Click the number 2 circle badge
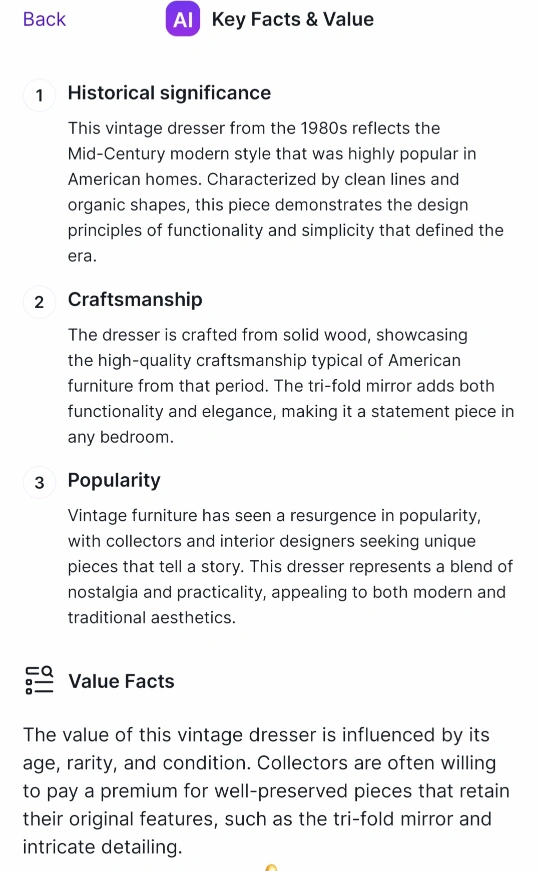 (39, 302)
